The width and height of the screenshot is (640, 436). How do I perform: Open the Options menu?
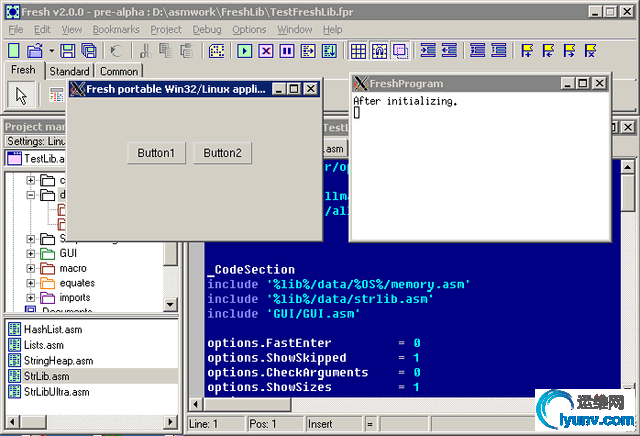(249, 30)
